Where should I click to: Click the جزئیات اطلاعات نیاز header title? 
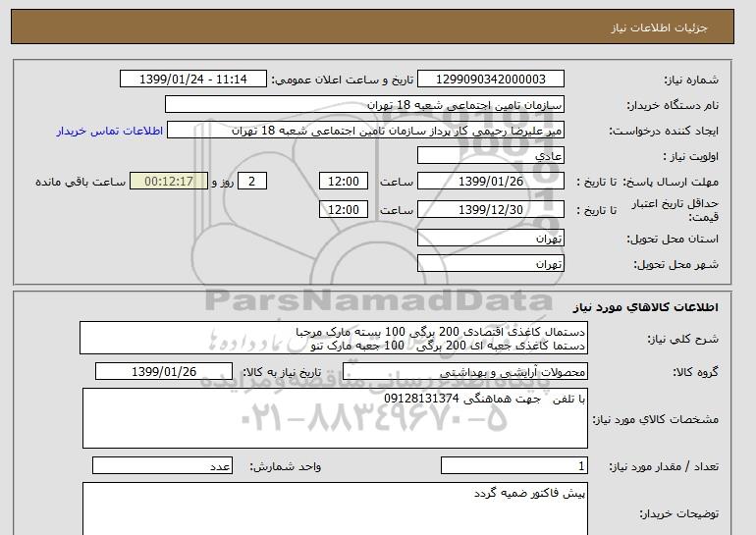pos(659,27)
